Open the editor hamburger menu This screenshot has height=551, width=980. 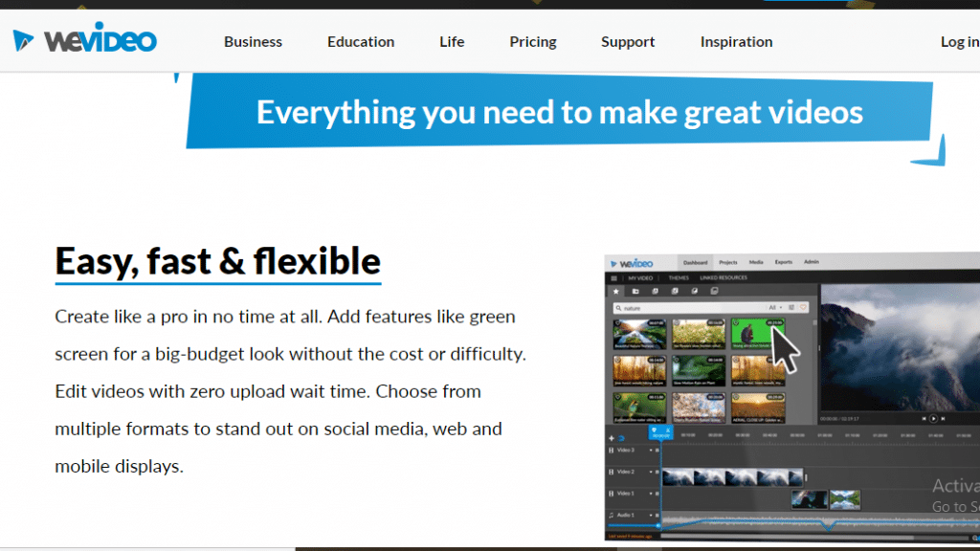point(613,278)
